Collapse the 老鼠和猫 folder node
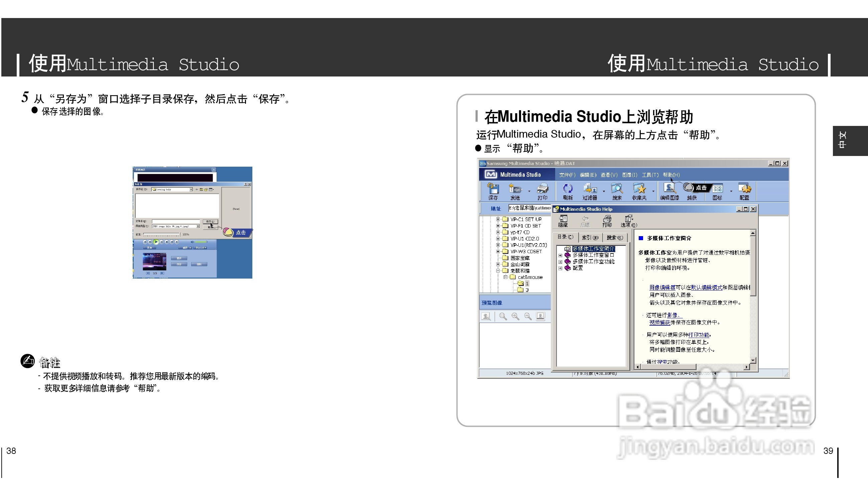This screenshot has width=868, height=495. pyautogui.click(x=498, y=271)
